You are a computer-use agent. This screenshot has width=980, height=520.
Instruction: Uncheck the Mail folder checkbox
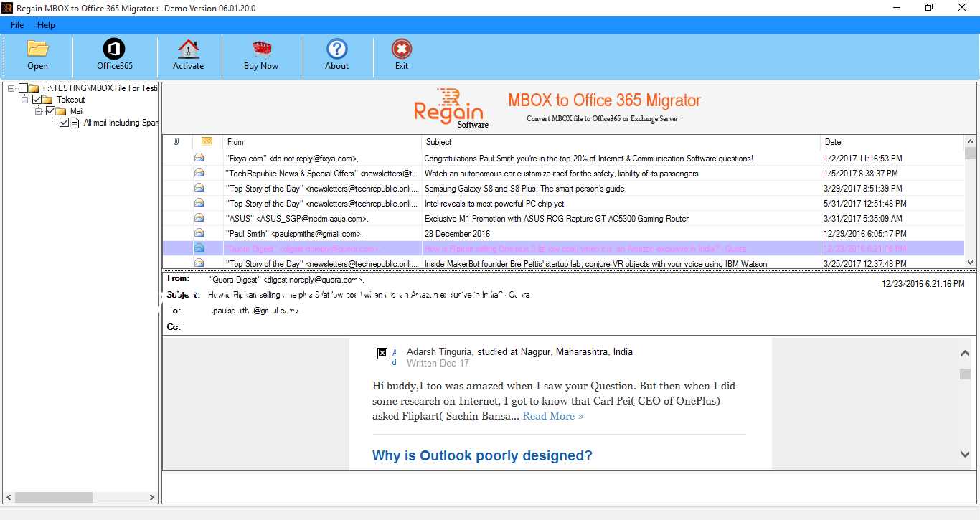51,111
